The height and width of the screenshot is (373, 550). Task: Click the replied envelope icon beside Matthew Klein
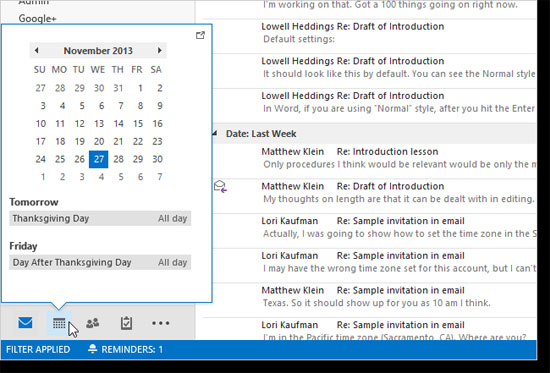click(x=220, y=186)
